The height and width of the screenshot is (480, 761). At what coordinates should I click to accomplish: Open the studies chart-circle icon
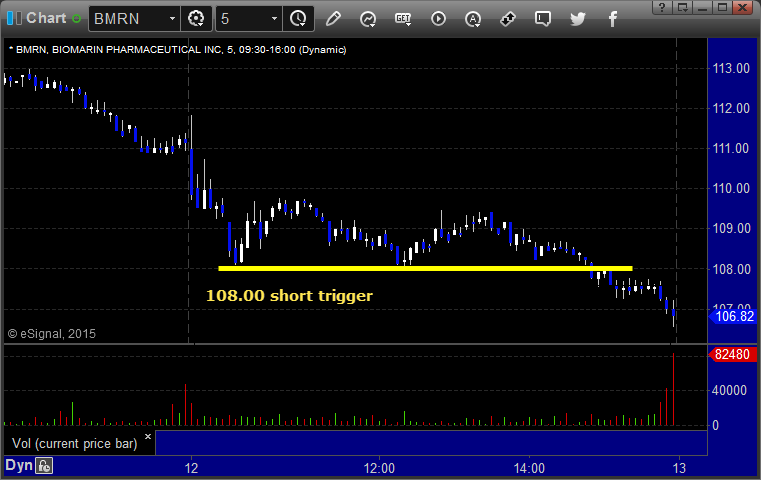368,19
